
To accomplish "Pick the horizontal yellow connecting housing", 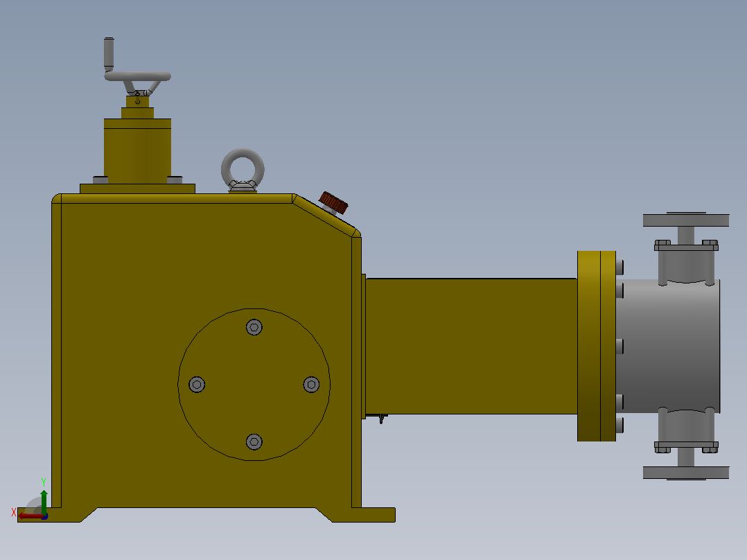I will [471, 346].
